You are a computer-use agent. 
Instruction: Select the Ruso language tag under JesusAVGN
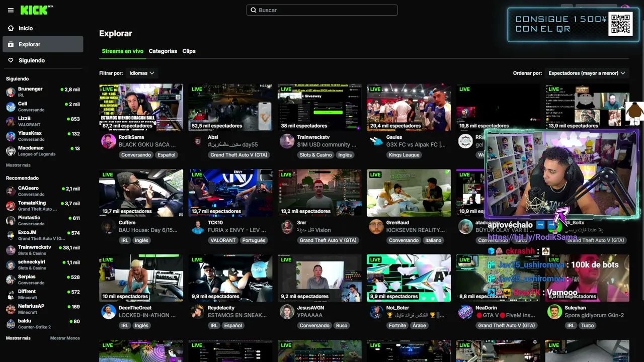[x=342, y=325]
